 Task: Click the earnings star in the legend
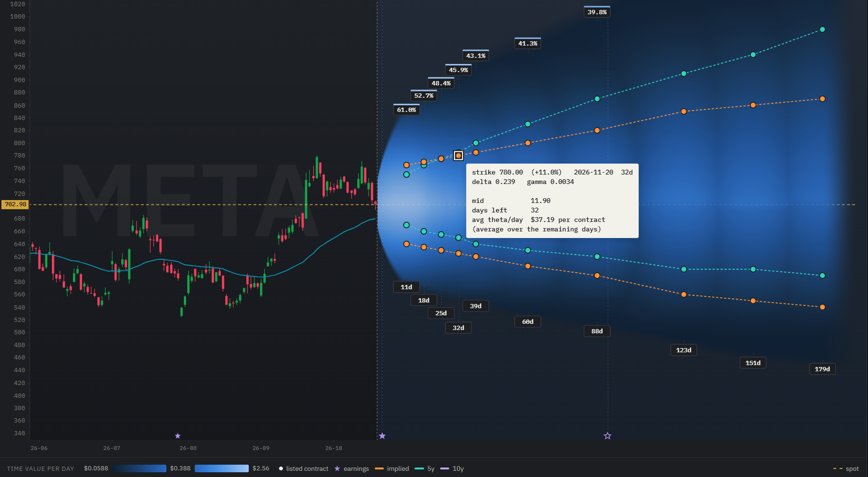tap(337, 468)
